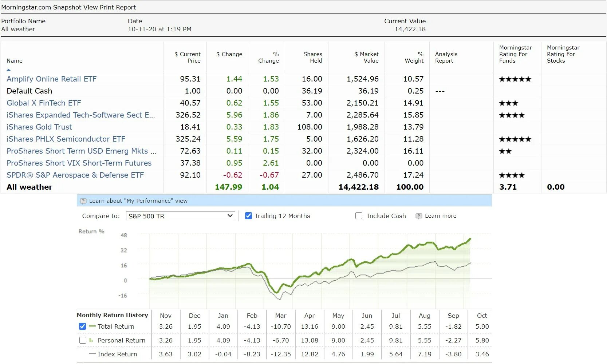Enable the Include Cash checkbox
Viewport: 607px width, 364px height.
coord(359,216)
